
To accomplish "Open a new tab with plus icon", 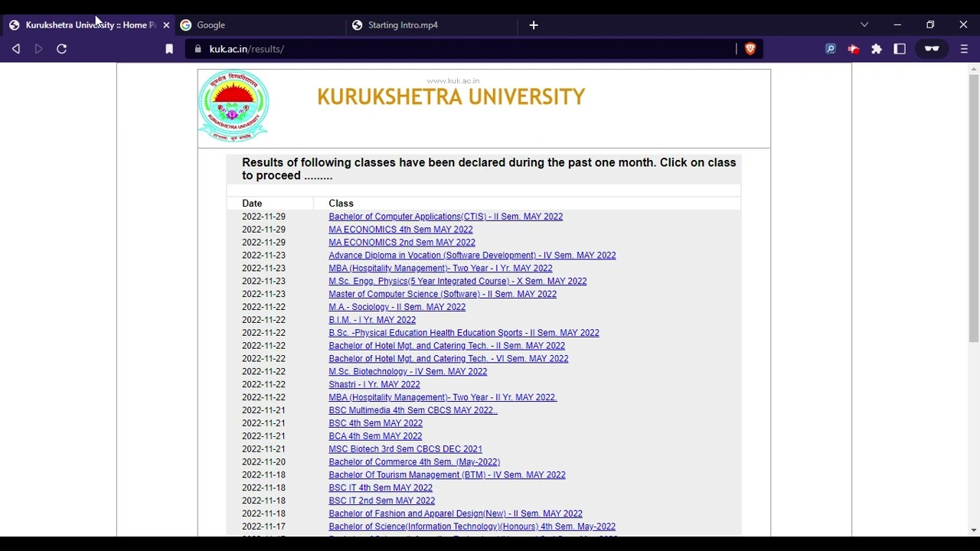I will pos(534,25).
